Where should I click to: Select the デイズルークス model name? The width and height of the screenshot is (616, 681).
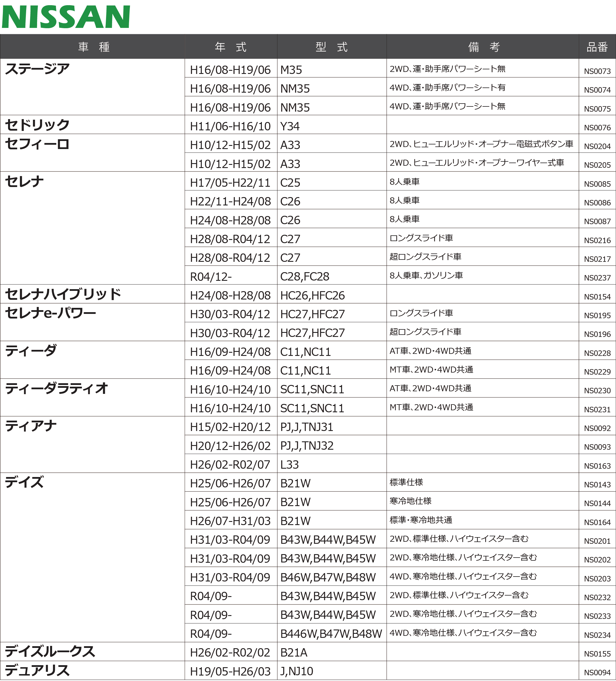(50, 651)
